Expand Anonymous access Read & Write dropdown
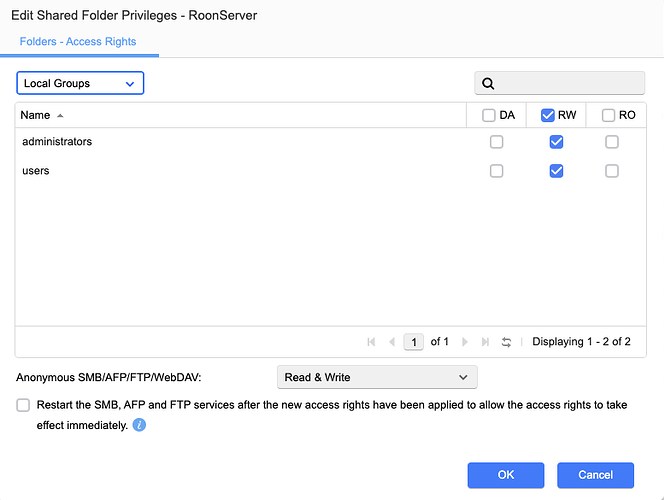664x500 pixels. coord(377,377)
